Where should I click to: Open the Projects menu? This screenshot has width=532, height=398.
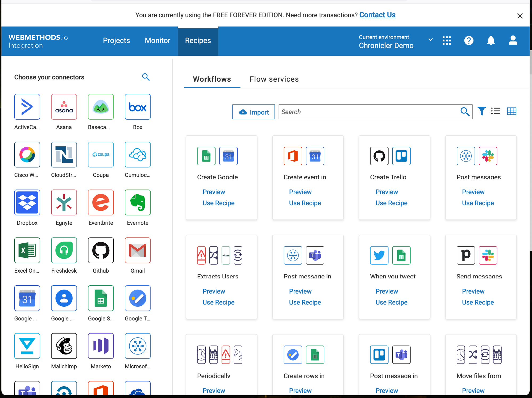116,41
